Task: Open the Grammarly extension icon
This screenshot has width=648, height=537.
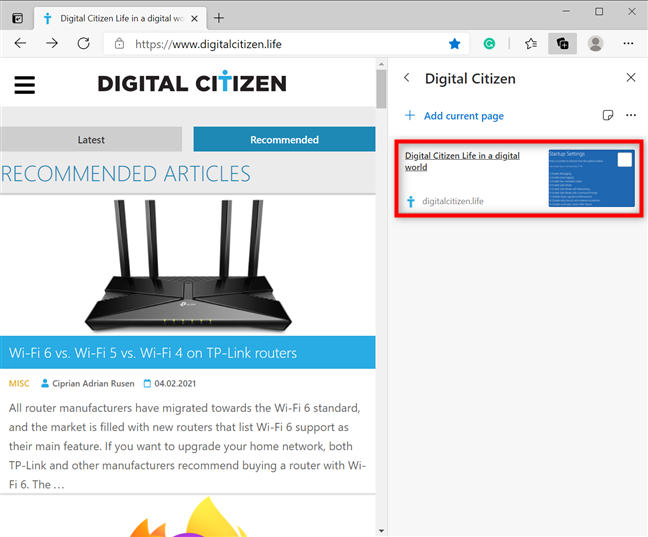Action: (x=489, y=43)
